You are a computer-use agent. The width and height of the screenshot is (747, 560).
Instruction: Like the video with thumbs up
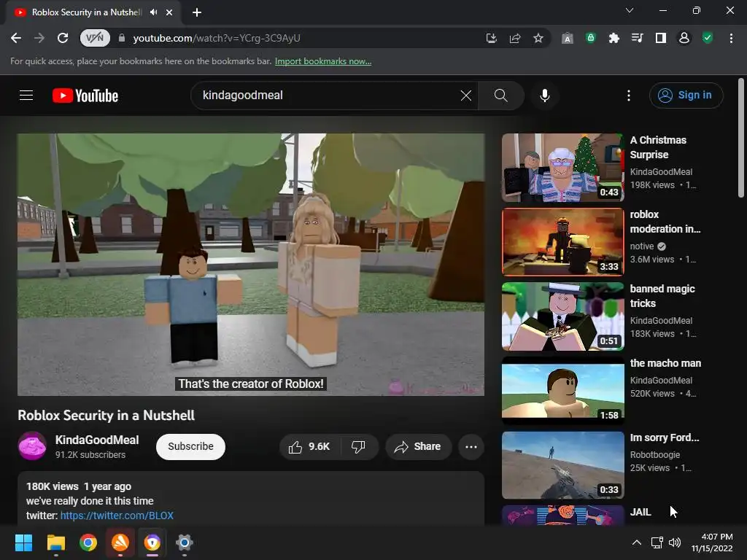pos(309,447)
